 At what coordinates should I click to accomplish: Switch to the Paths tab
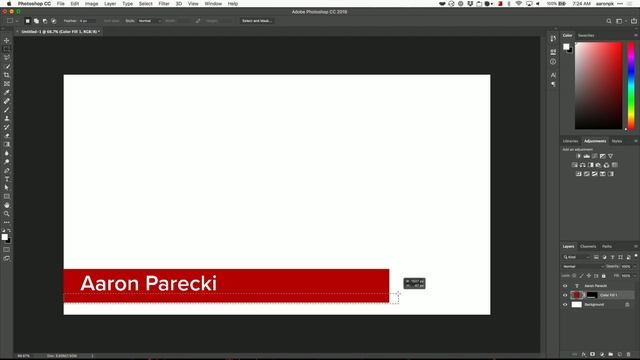[607, 247]
